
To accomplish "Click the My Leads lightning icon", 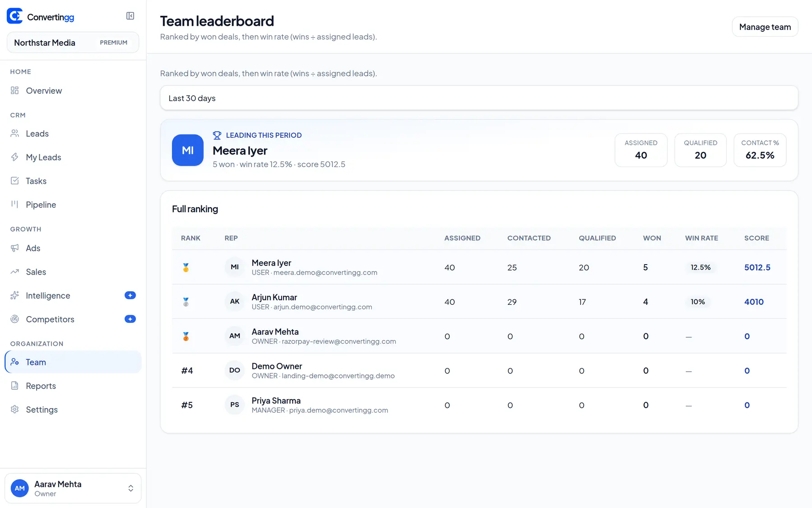I will 15,157.
